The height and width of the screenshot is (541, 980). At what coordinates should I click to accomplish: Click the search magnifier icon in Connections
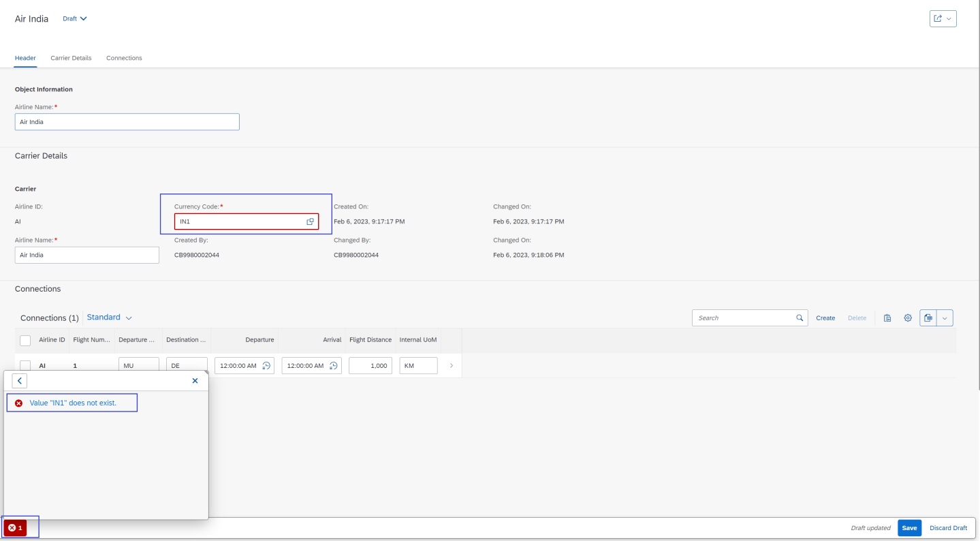pyautogui.click(x=800, y=318)
